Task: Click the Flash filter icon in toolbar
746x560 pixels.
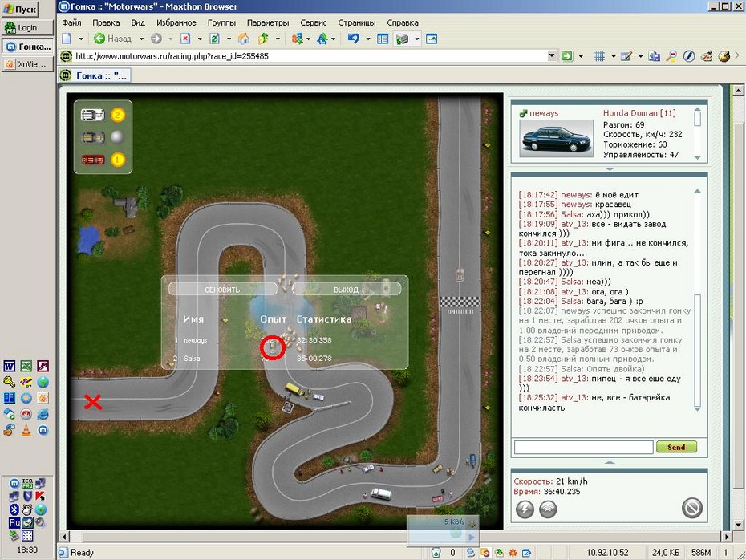Action: [689, 56]
